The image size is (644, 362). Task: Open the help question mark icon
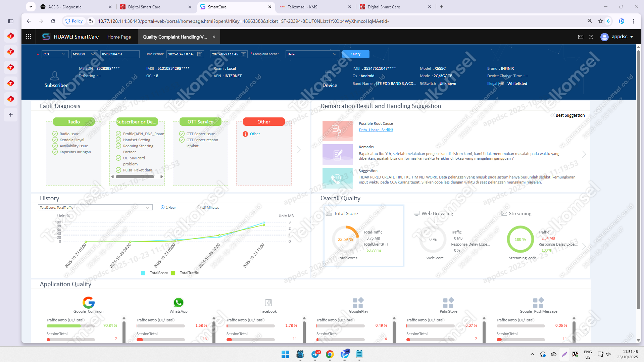[591, 37]
